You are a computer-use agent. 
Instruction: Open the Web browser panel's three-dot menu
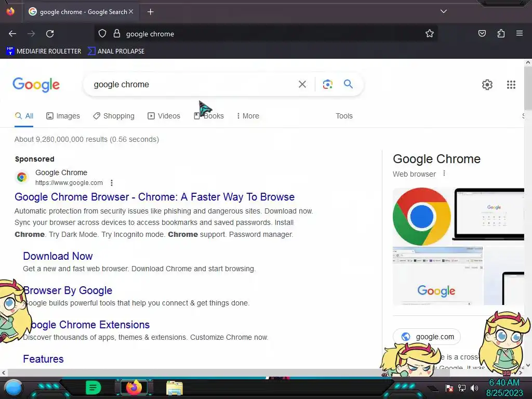click(444, 174)
